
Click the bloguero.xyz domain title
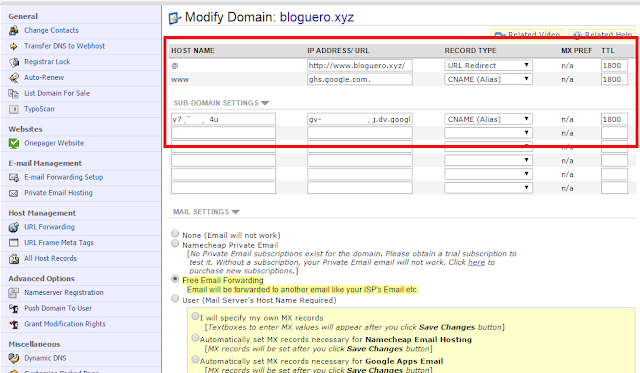click(317, 18)
